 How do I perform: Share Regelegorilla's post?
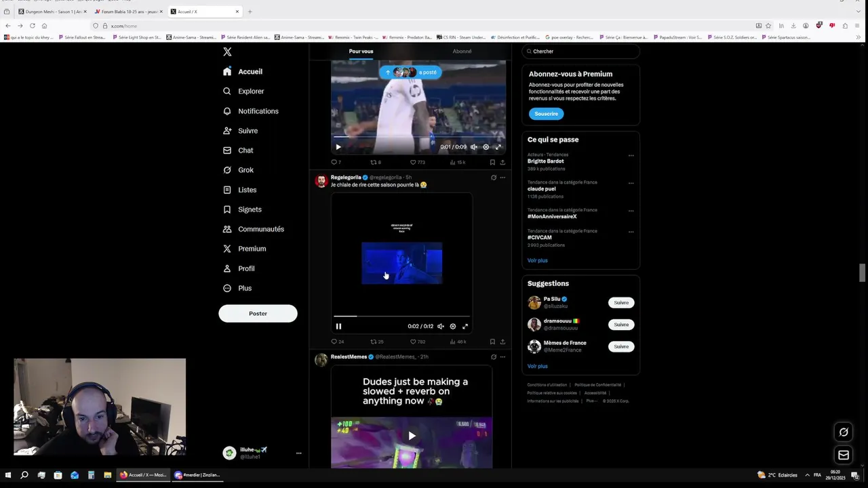[x=502, y=342]
